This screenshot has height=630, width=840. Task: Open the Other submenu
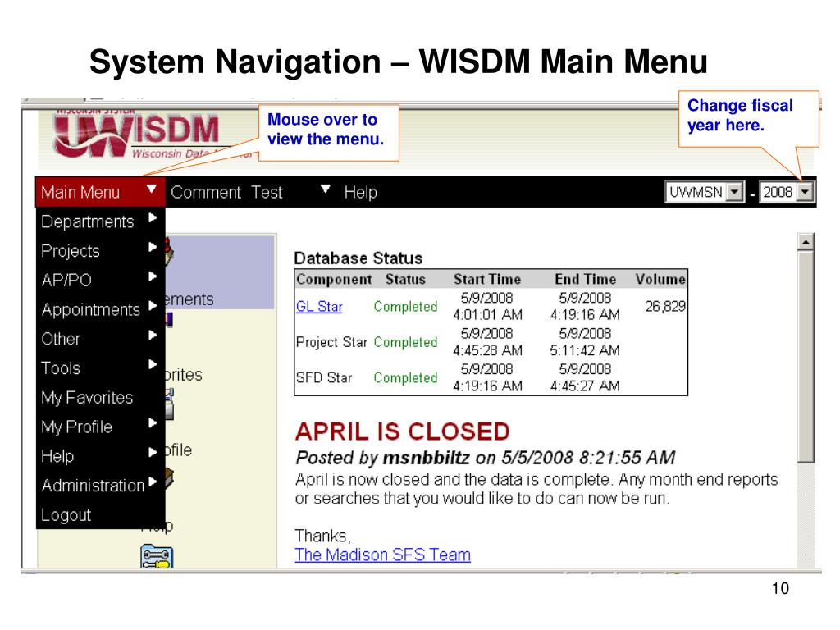tap(99, 339)
